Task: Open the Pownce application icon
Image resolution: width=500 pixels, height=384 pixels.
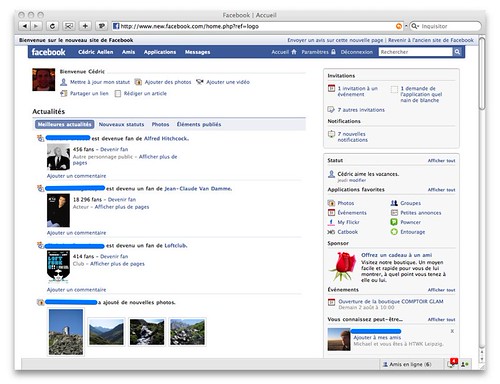Action: pyautogui.click(x=394, y=222)
